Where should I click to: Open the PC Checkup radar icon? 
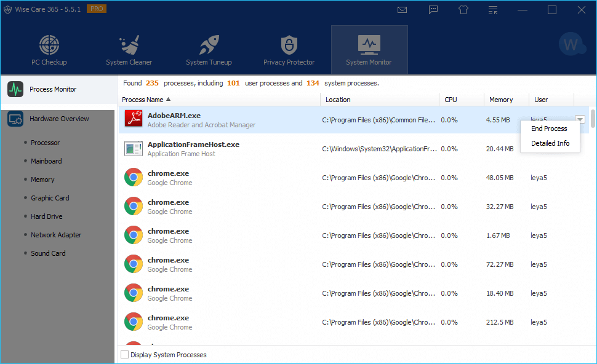(49, 45)
